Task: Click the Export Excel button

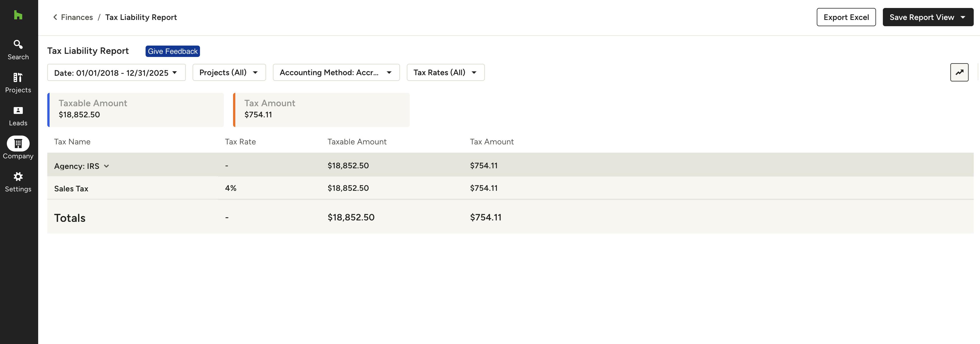Action: coord(846,17)
